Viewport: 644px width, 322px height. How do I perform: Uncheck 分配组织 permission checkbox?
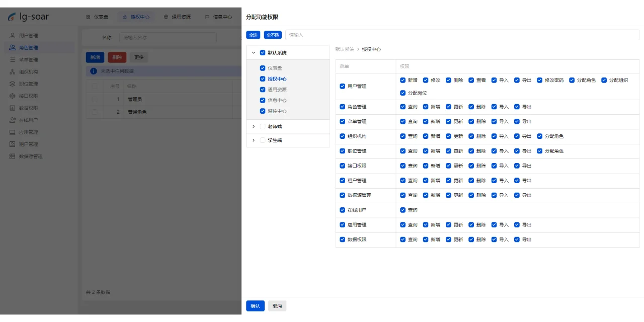(x=604, y=80)
